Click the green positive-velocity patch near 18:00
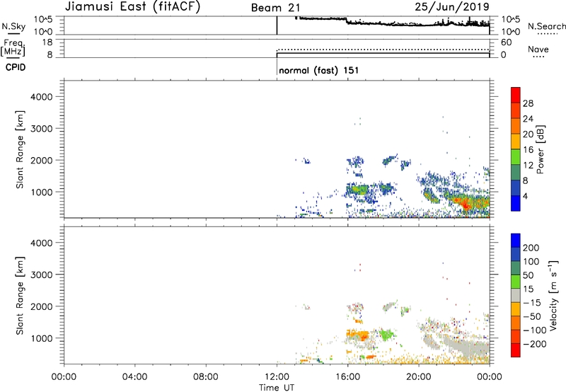Screen dimensions: 566x392 click(386, 334)
